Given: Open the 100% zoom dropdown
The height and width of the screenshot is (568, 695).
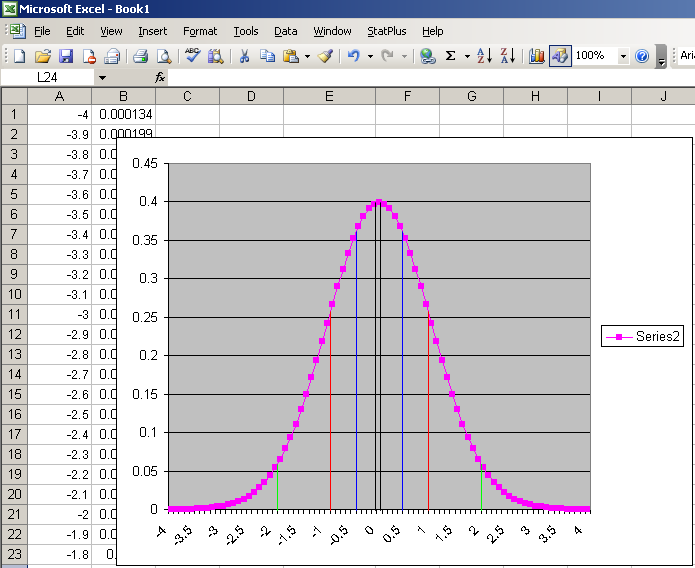Looking at the screenshot, I should coord(623,56).
